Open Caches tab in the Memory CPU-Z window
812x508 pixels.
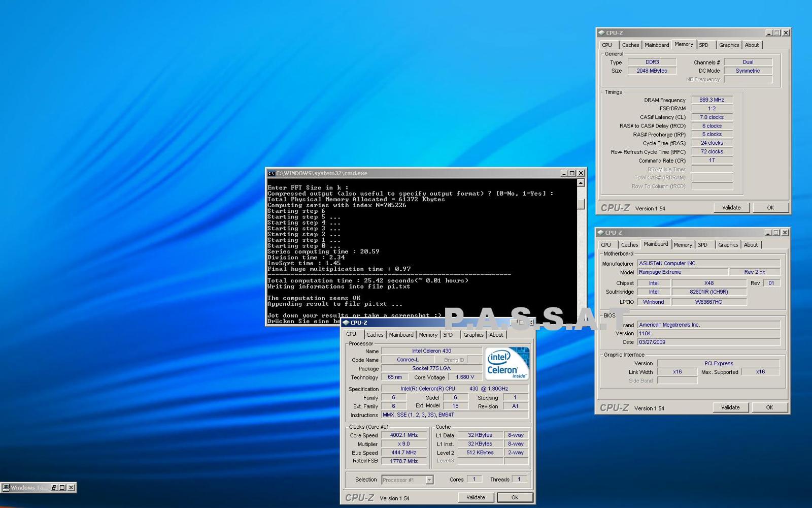(x=630, y=45)
